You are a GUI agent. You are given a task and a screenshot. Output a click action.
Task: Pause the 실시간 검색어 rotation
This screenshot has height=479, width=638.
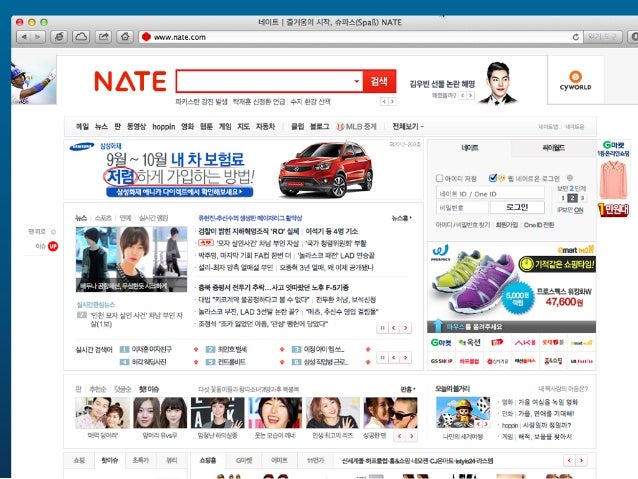(x=382, y=357)
